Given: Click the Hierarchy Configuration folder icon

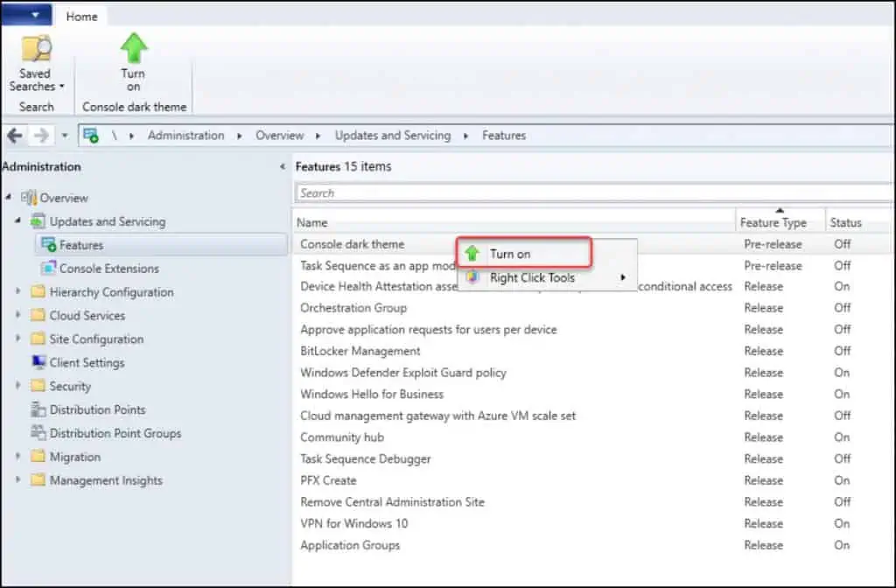Looking at the screenshot, I should 38,291.
